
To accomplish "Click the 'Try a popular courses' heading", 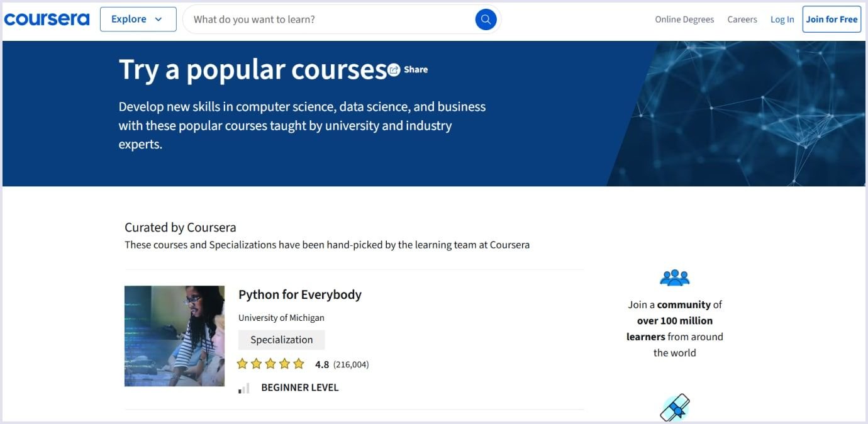I will pyautogui.click(x=253, y=69).
